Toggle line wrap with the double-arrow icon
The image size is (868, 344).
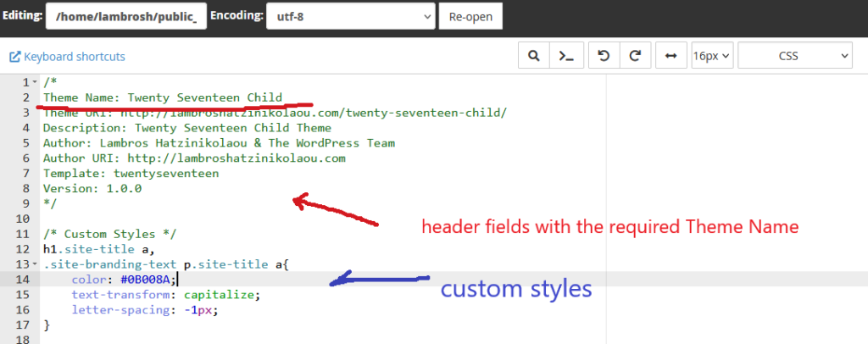click(x=670, y=56)
